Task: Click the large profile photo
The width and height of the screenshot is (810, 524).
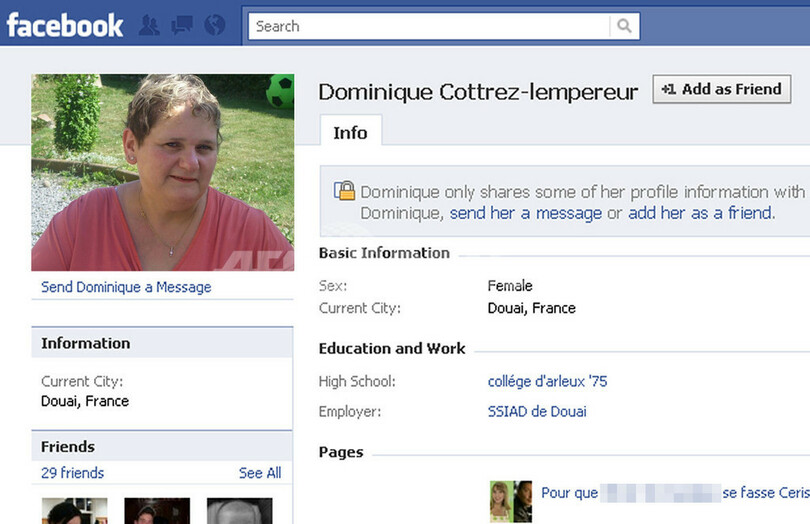Action: (162, 172)
